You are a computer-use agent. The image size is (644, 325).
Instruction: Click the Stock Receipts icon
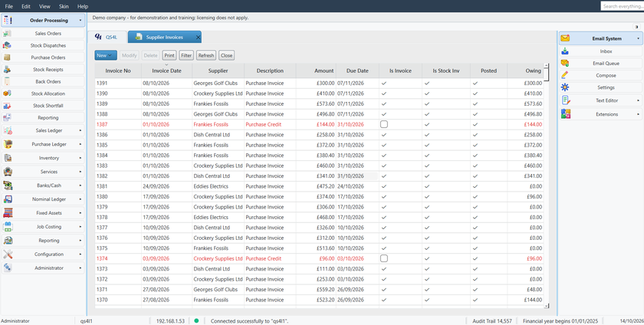8,70
